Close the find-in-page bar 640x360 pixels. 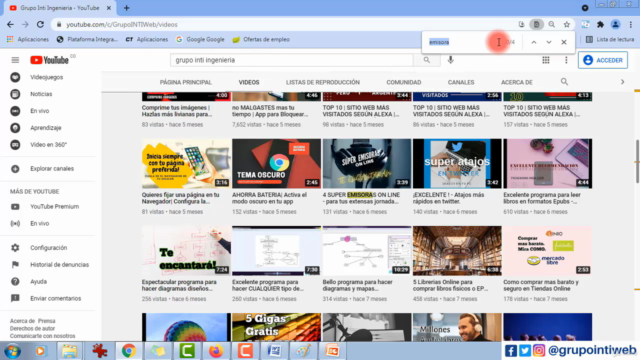tap(564, 42)
